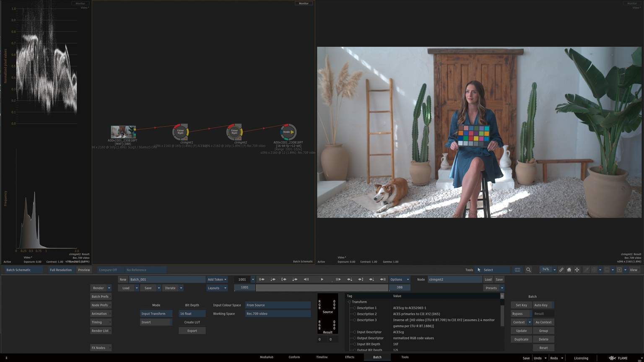The height and width of the screenshot is (362, 644).
Task: Click the Set Key button
Action: click(x=521, y=305)
